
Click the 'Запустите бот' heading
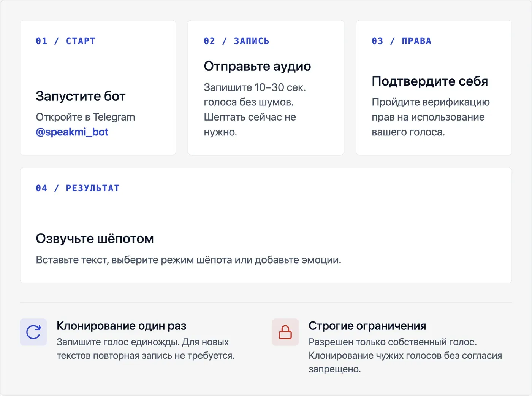pyautogui.click(x=81, y=96)
